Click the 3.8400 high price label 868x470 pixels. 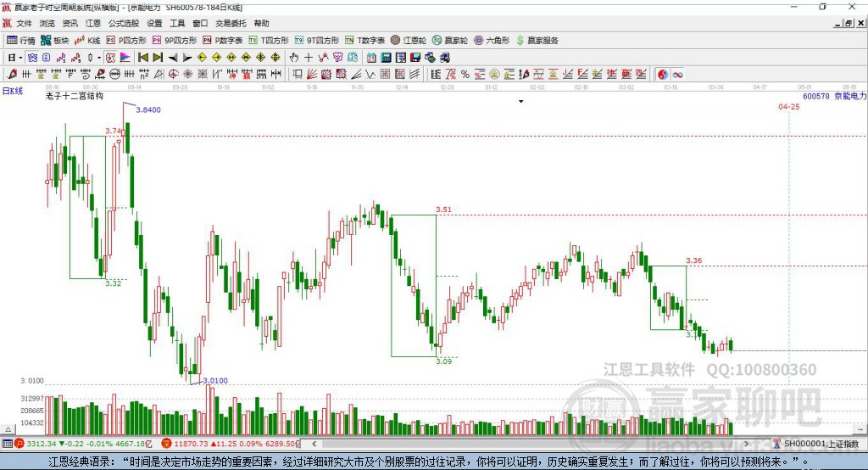pyautogui.click(x=148, y=109)
